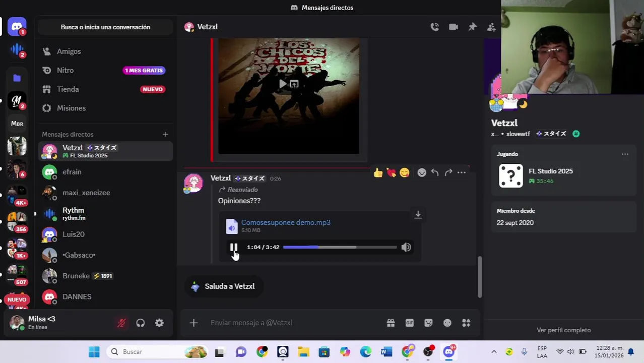
Task: Open Word from the taskbar
Action: coord(387,352)
